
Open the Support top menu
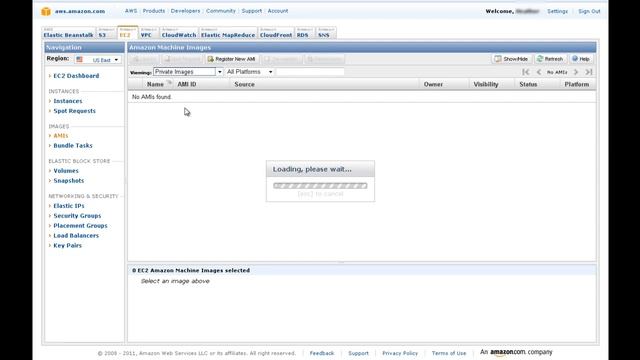tap(252, 11)
